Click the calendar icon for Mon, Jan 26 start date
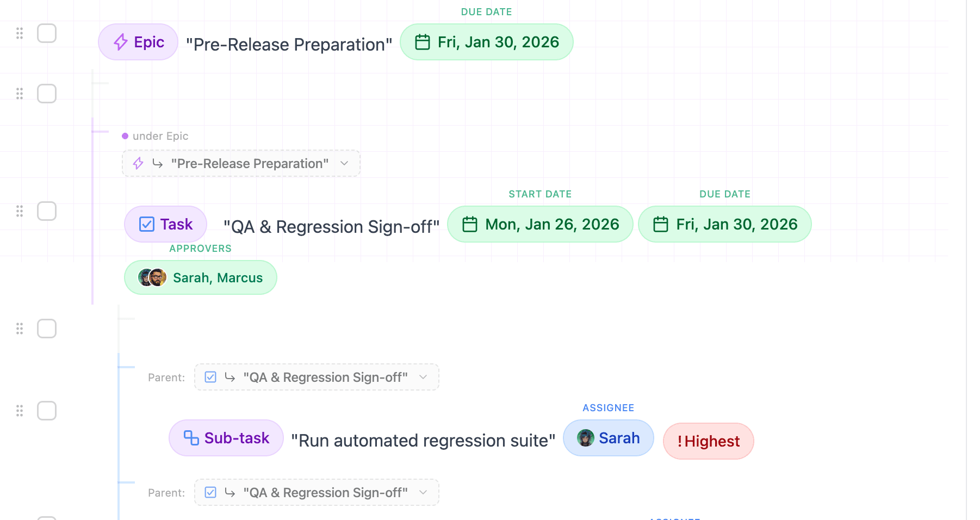 (470, 224)
